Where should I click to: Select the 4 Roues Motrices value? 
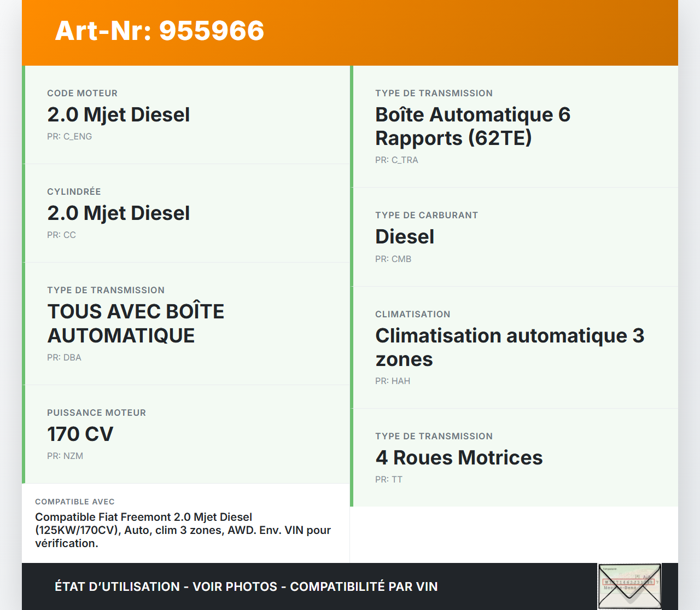459,458
